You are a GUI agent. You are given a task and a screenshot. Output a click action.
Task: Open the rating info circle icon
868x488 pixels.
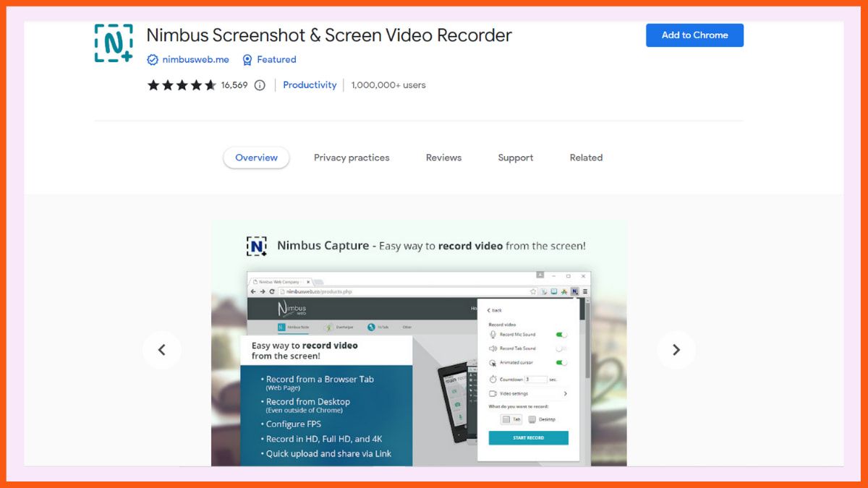tap(260, 85)
